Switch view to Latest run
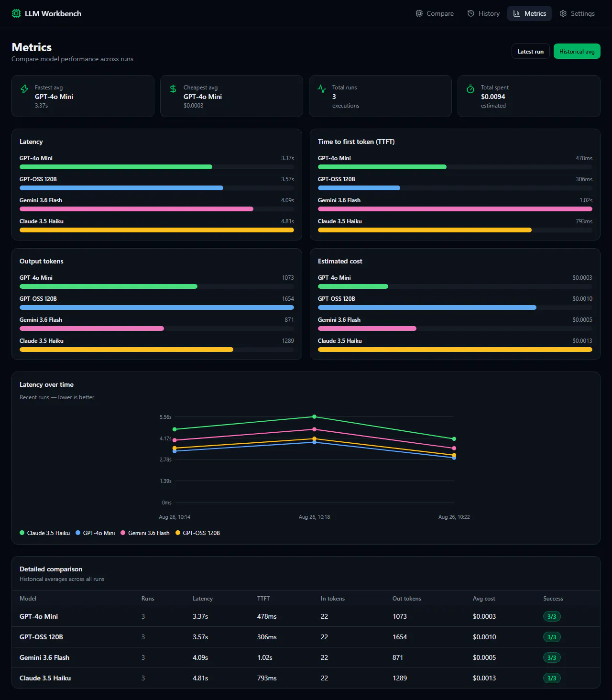The height and width of the screenshot is (700, 612). click(531, 52)
